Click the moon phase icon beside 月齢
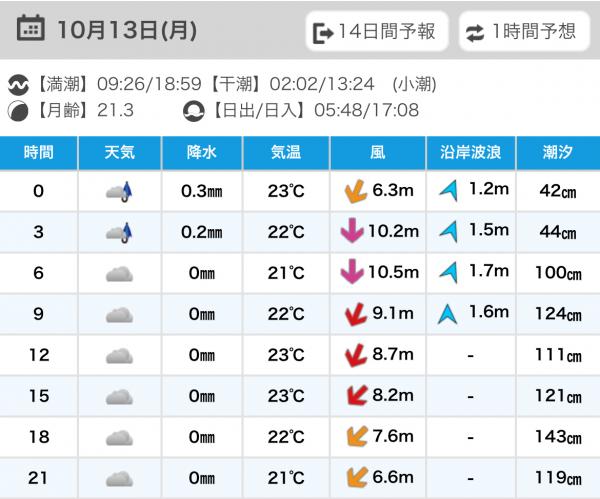 [x=18, y=109]
